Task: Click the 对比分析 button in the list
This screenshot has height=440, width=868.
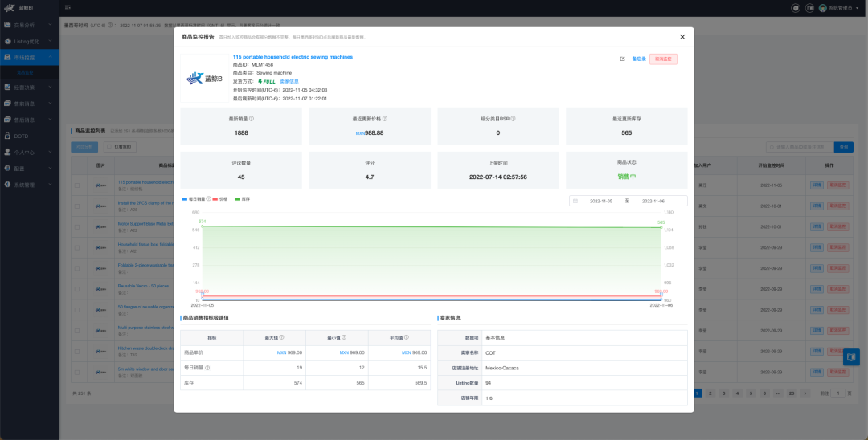Action: (x=84, y=147)
